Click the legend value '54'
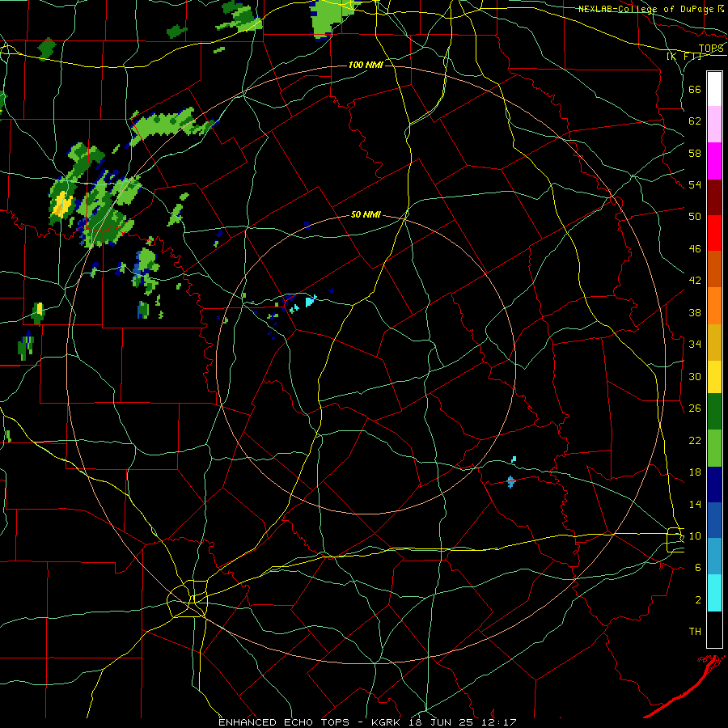Viewport: 728px width, 728px height. 695,184
